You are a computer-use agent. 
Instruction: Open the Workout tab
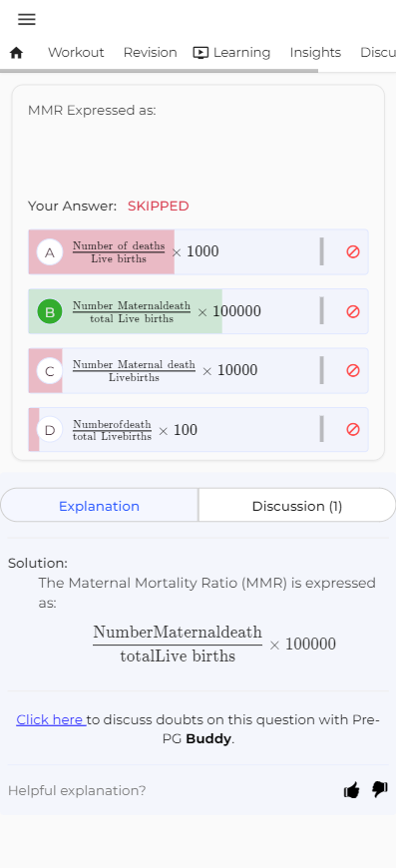[x=76, y=53]
